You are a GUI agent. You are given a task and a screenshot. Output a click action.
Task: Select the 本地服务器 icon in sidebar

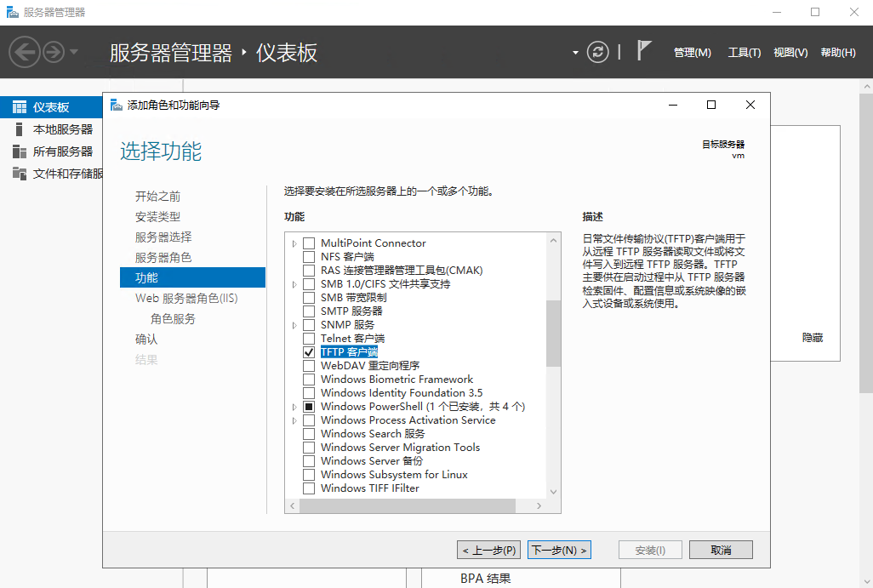coord(20,129)
